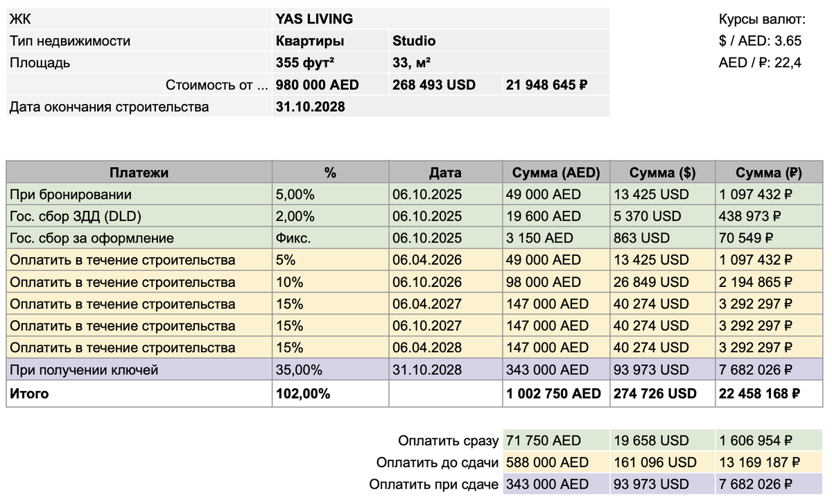Select the construction end date 31.10.2028 at top
Screen dimensions: 832x504
310,107
